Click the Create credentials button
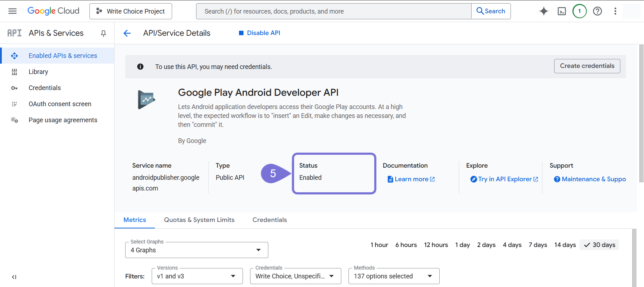 pos(587,66)
